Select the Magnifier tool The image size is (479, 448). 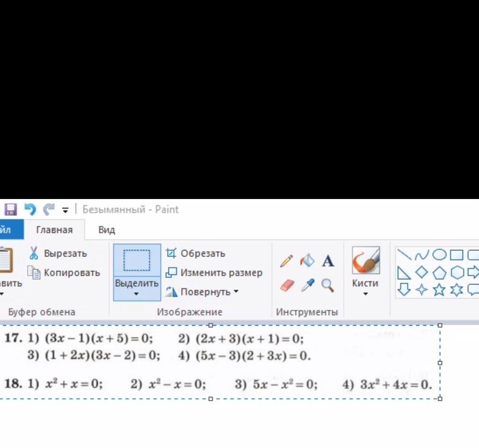(327, 286)
